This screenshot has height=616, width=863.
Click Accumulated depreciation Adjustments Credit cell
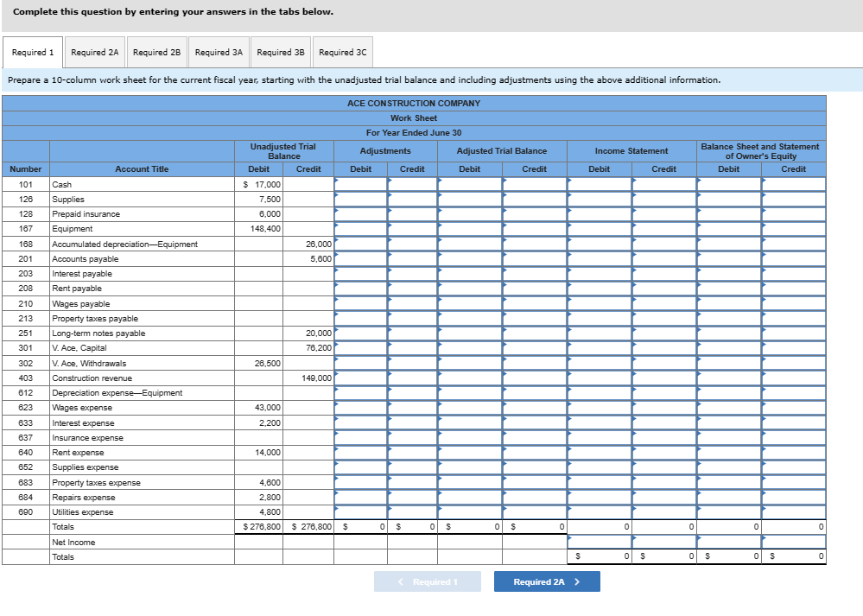[x=412, y=244]
